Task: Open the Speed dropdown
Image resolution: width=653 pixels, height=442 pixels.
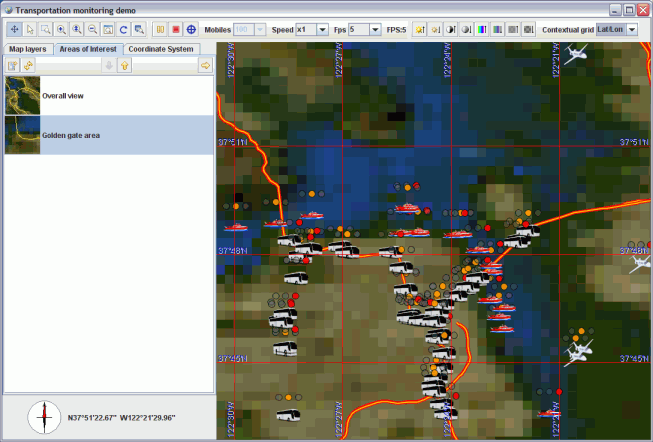Action: 322,30
